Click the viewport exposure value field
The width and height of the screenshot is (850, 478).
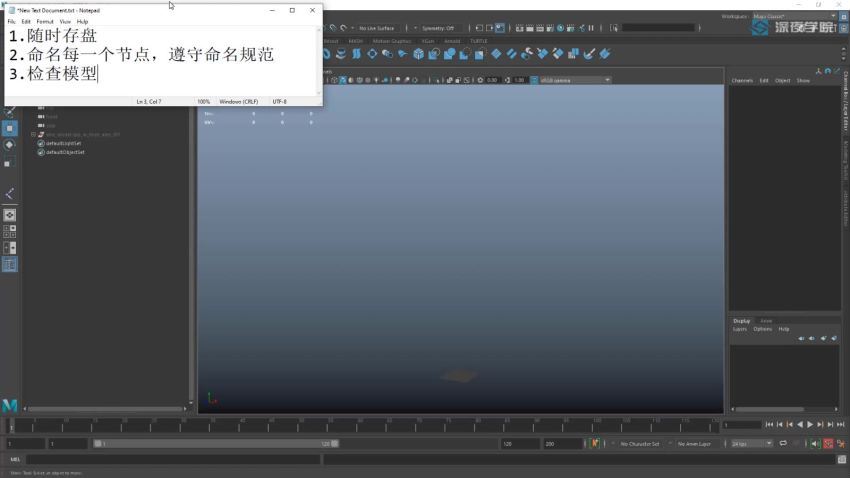coord(492,80)
